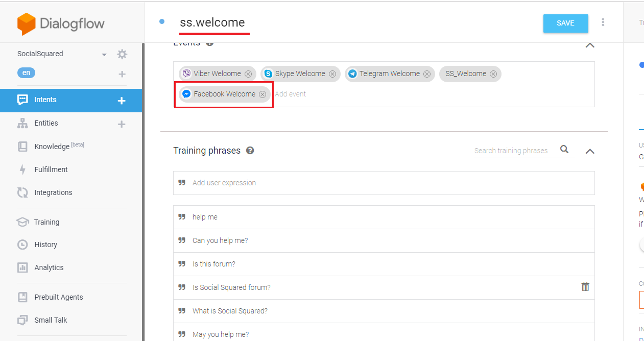Remove the Viber Welcome event chip
Viewport: 644px width, 341px height.
coord(248,74)
